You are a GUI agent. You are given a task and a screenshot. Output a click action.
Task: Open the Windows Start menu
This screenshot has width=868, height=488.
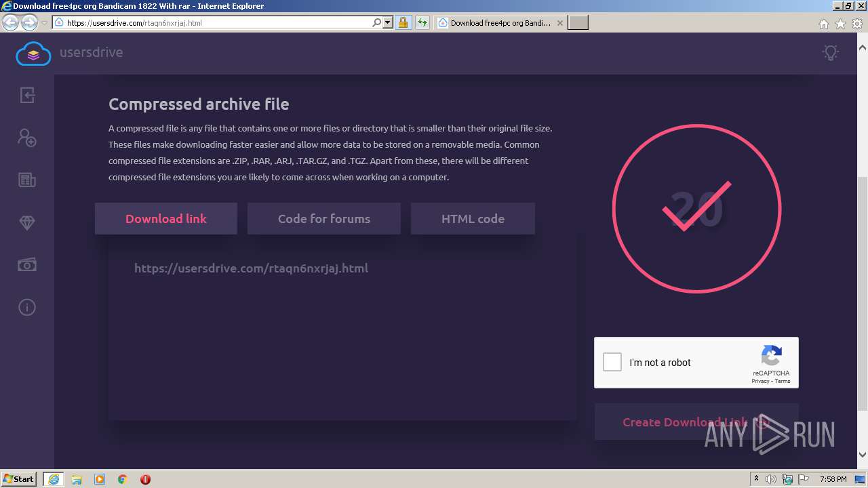(19, 479)
